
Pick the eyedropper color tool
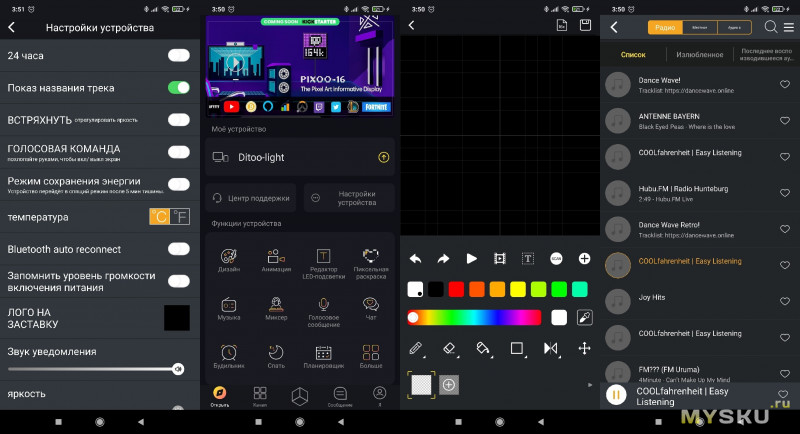click(584, 317)
